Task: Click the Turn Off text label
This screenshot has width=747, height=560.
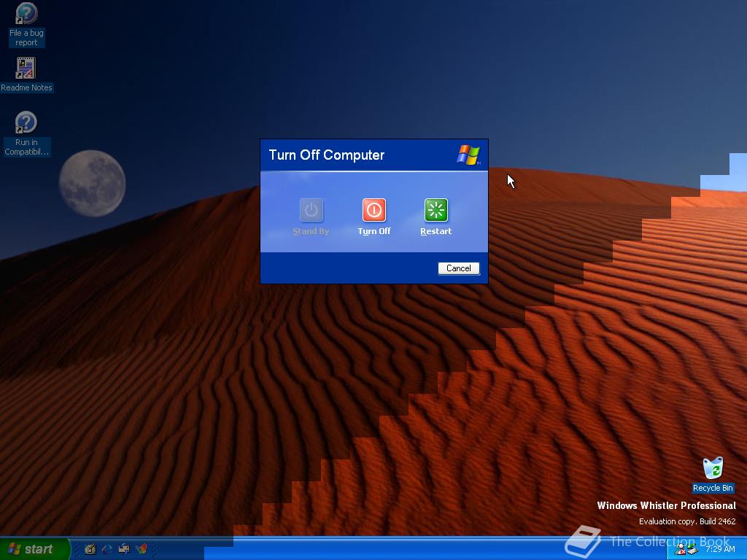Action: point(374,231)
